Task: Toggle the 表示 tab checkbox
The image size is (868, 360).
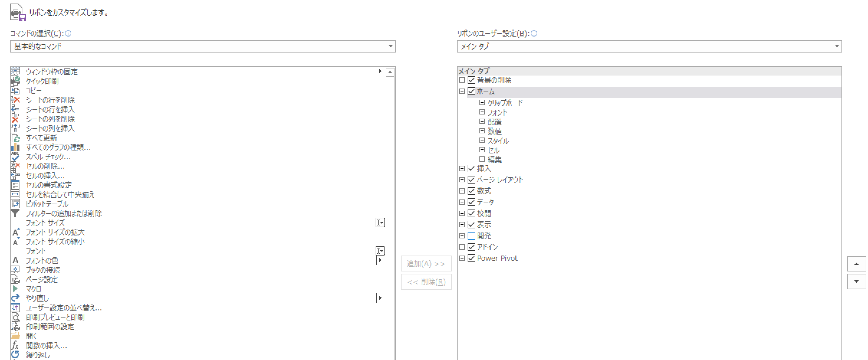Action: [x=471, y=225]
